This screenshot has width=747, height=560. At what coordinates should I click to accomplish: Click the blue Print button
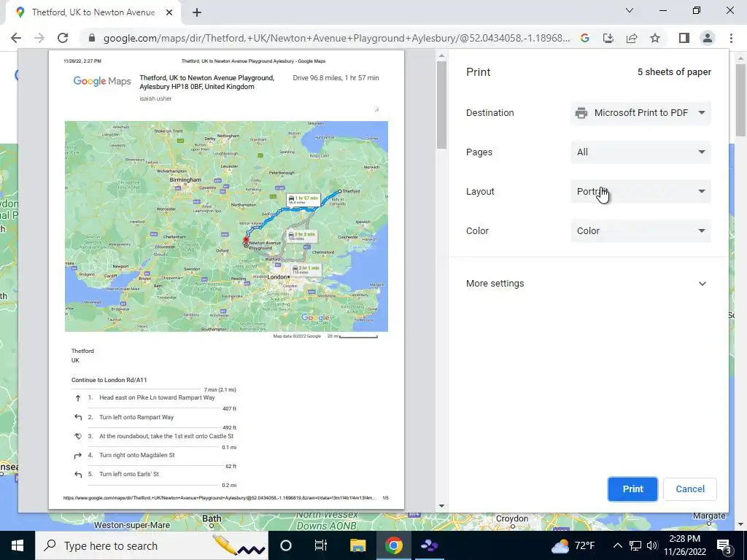[x=632, y=489]
